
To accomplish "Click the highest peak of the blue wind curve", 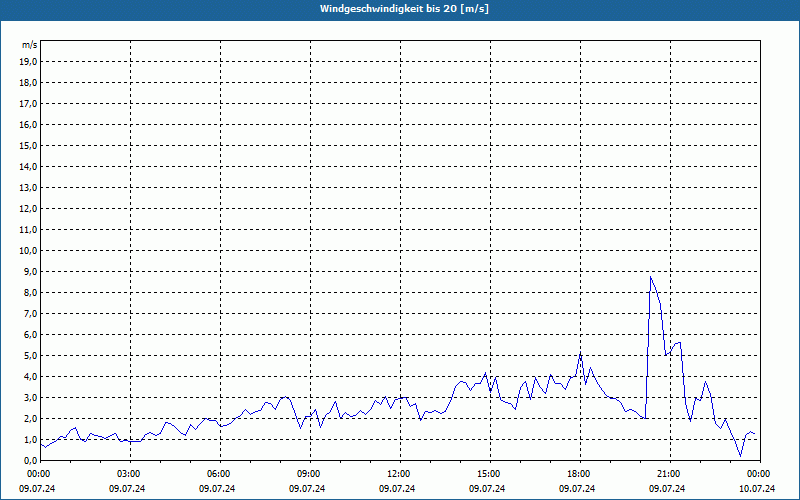I will tap(651, 277).
